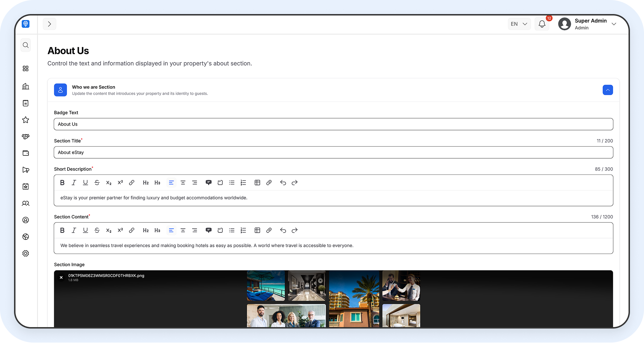Open the marketing megaphone icon

pos(26,170)
